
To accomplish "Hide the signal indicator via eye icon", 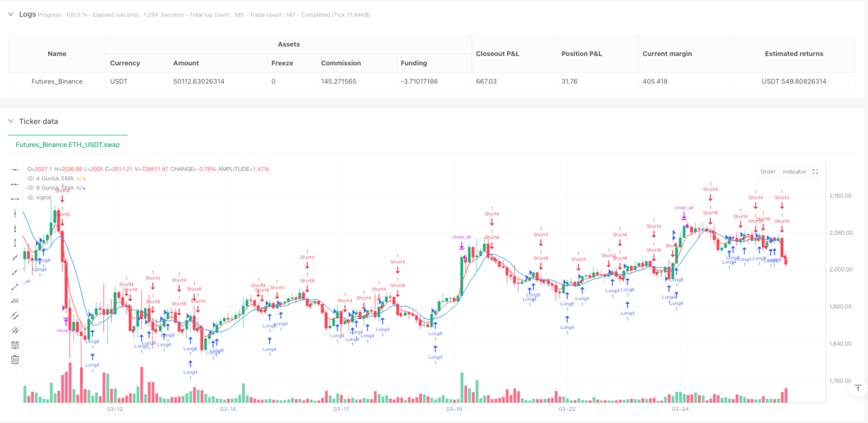I will (30, 197).
